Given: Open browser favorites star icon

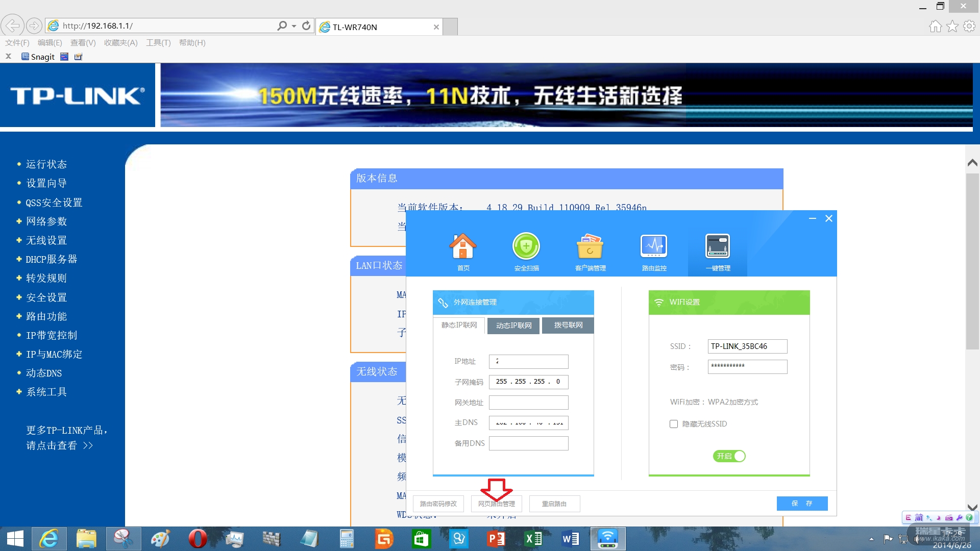Looking at the screenshot, I should pyautogui.click(x=952, y=26).
